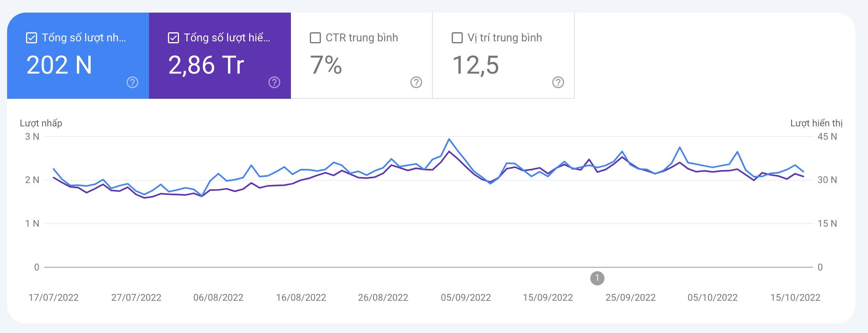This screenshot has width=868, height=333.
Task: Click help icon on total impressions card
Action: (x=274, y=82)
